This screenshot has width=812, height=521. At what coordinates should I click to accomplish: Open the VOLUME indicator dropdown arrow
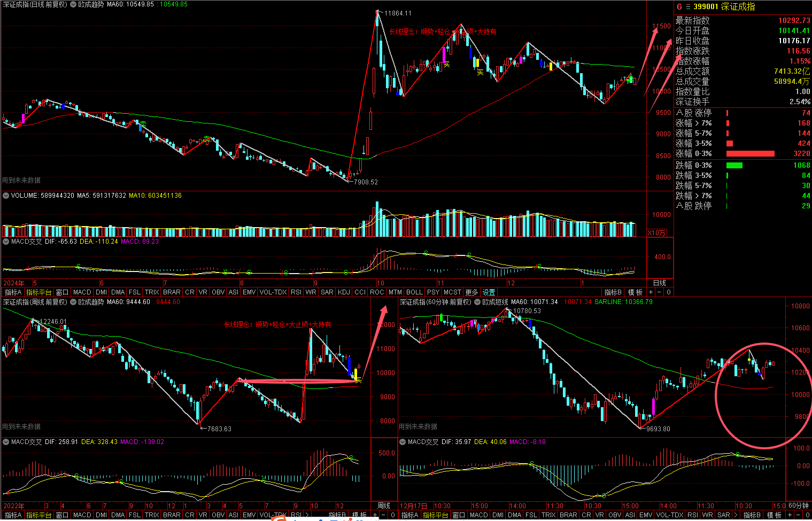6,196
